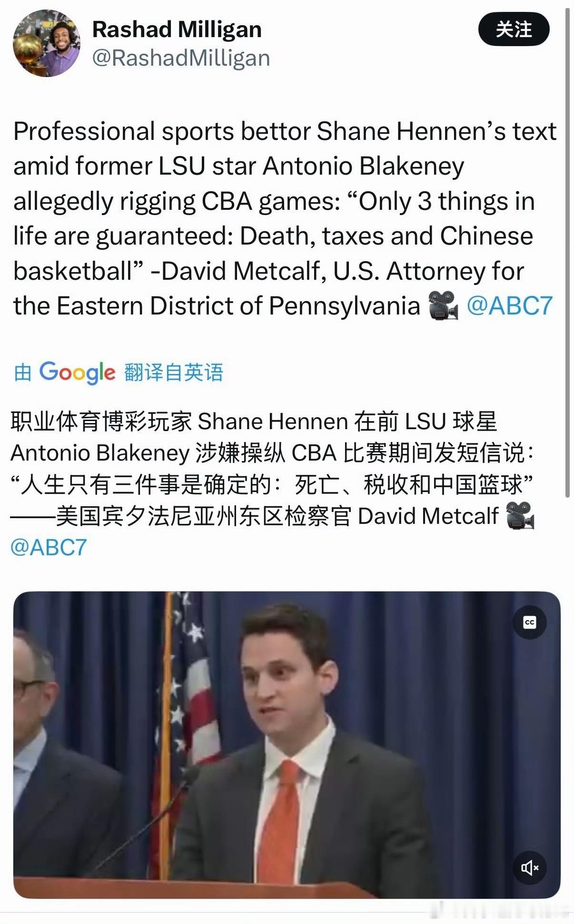Open @ABC7 mention in Chinese translation
Screen dimensions: 574x924
pyautogui.click(x=49, y=548)
